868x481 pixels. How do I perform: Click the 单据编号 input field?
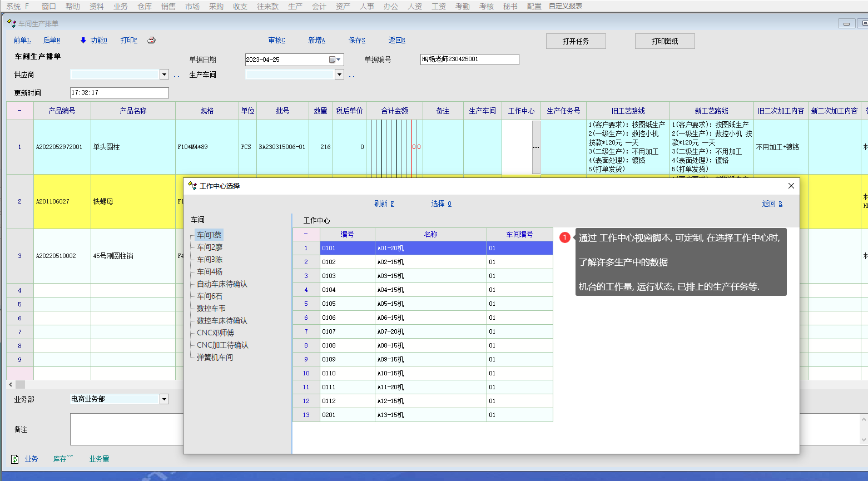pyautogui.click(x=469, y=59)
